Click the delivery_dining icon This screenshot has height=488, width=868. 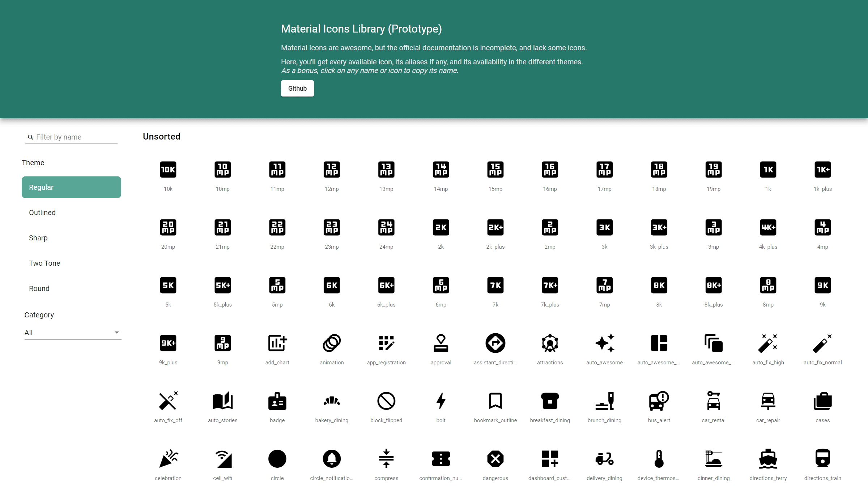(x=604, y=459)
